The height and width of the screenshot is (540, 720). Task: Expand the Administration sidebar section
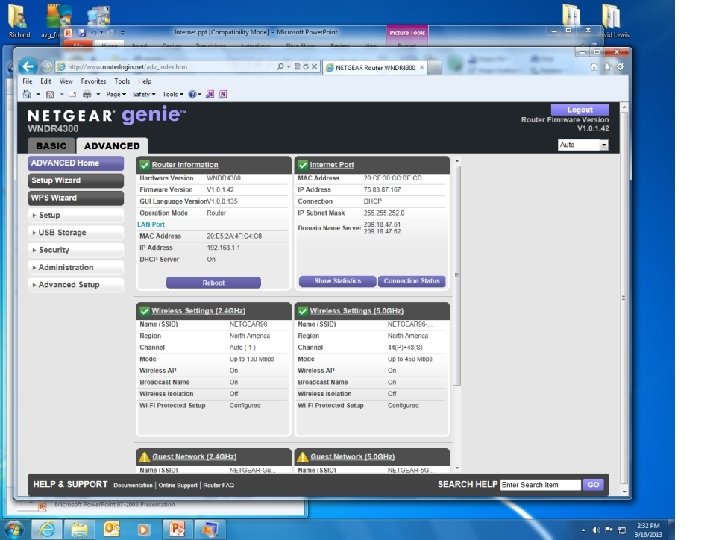coord(76,267)
